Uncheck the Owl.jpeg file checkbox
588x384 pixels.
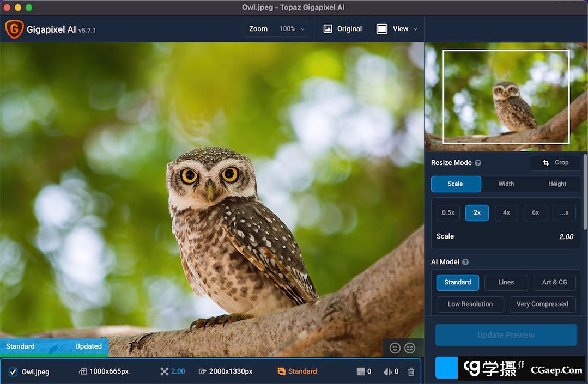click(13, 372)
